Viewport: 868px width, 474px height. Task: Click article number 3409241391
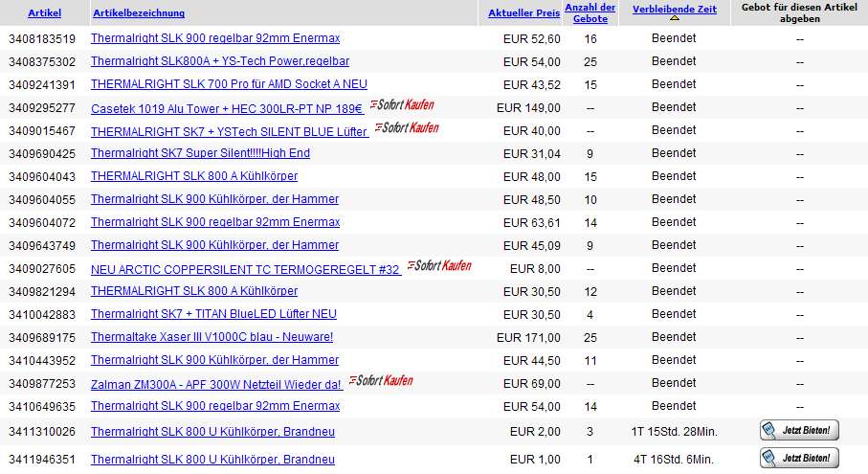42,84
